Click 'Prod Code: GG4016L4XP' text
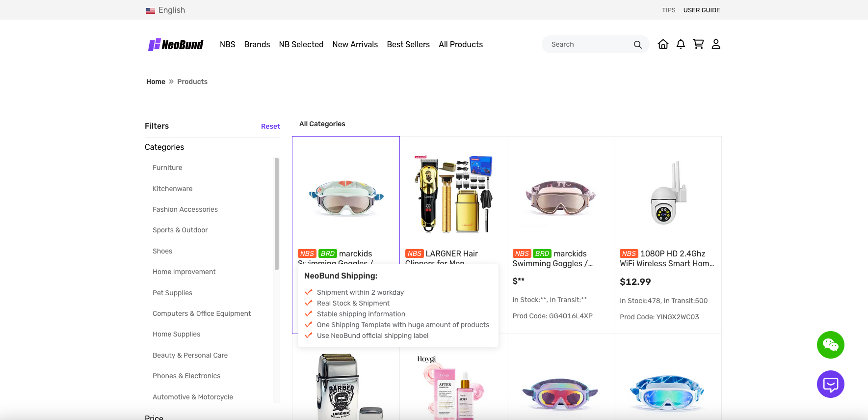 click(552, 316)
